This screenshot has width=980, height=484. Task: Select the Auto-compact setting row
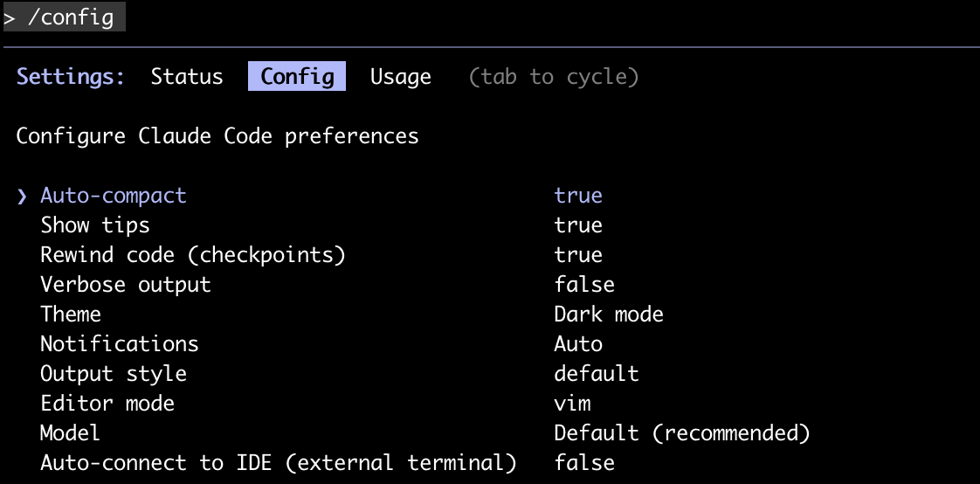(309, 195)
